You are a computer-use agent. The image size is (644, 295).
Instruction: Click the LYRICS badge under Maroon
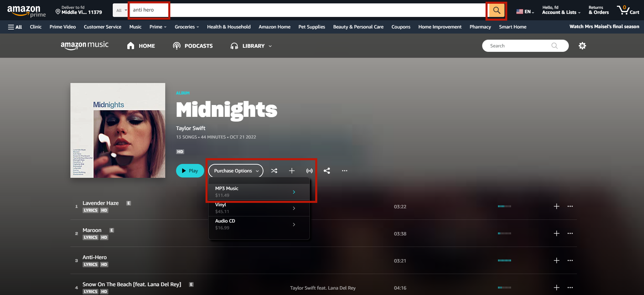(x=90, y=237)
